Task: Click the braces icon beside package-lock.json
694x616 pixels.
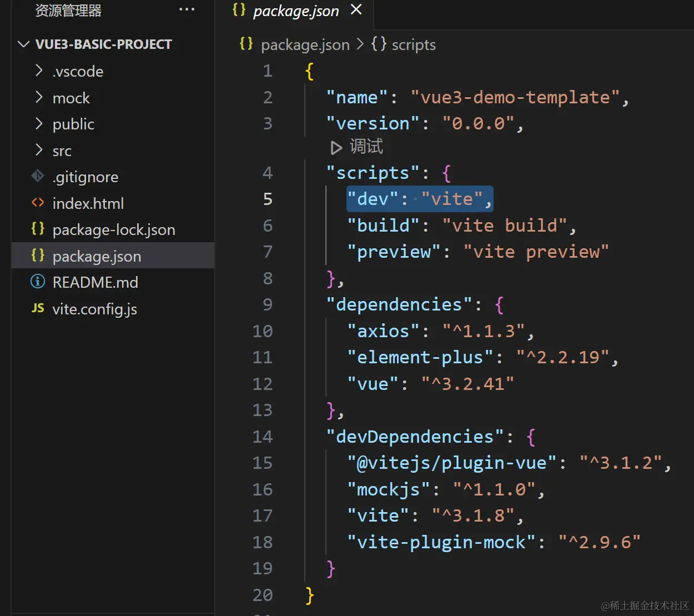Action: pos(38,229)
